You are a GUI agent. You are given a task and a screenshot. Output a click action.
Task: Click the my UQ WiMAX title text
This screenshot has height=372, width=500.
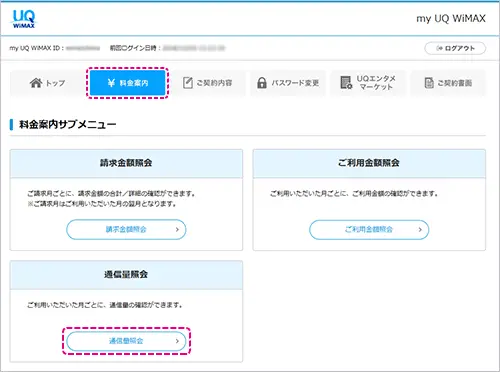click(x=451, y=19)
